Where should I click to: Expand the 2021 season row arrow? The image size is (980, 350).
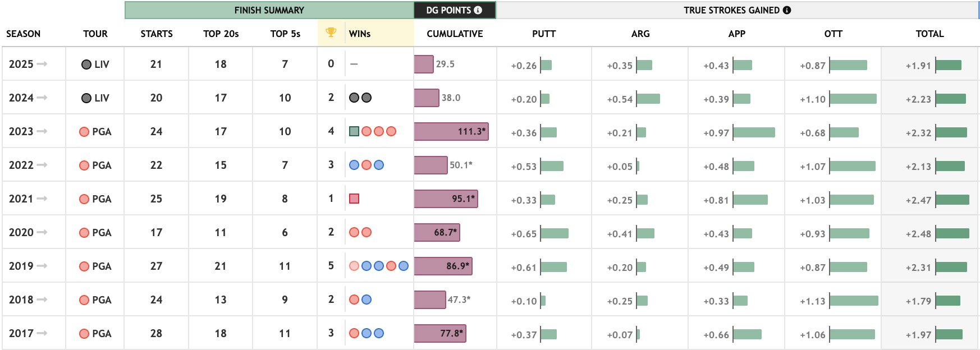42,199
